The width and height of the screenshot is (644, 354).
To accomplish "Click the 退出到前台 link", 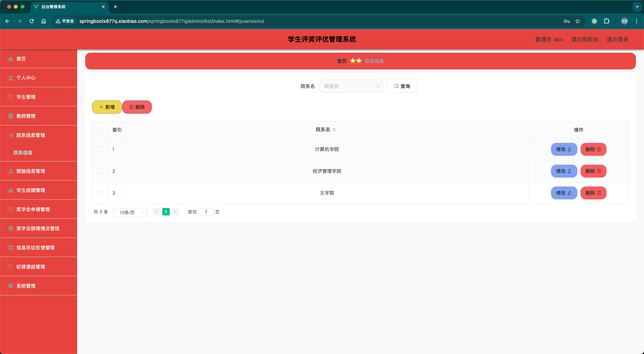I will click(x=585, y=39).
